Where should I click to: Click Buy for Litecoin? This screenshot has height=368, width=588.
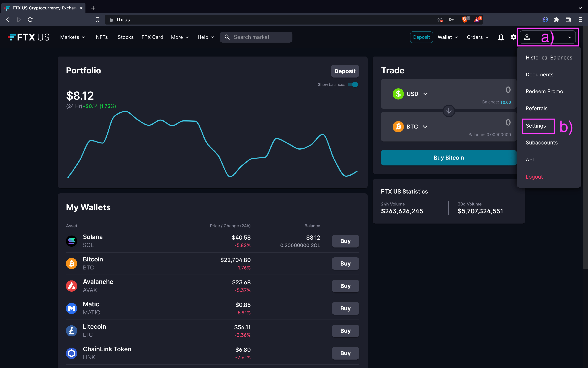[345, 331]
